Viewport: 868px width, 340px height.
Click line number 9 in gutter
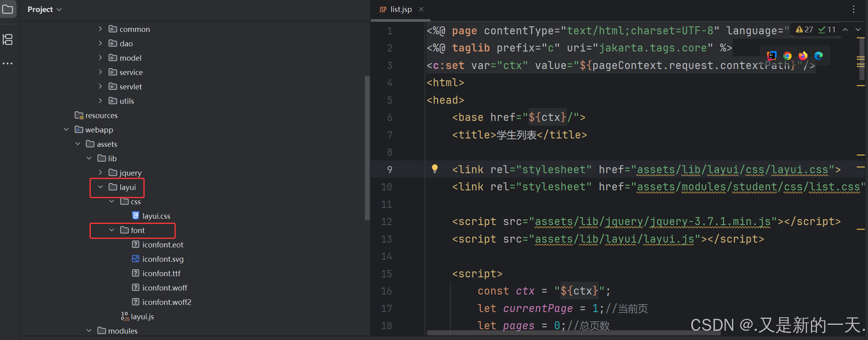[389, 170]
